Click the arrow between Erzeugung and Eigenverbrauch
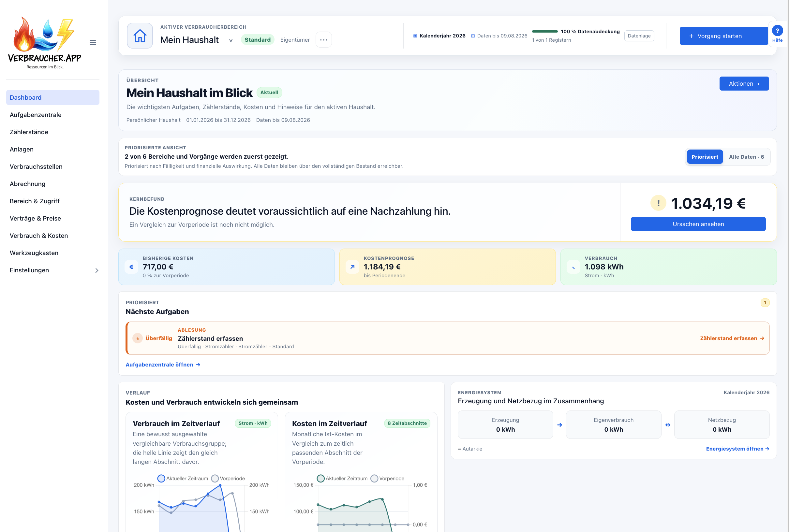Screen dimensions: 789x532 (559, 425)
